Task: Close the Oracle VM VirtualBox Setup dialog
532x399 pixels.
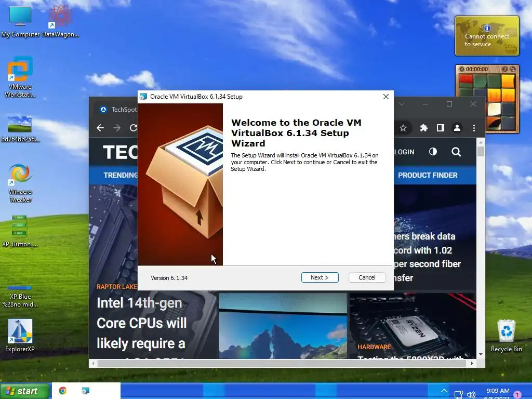Action: coord(386,97)
